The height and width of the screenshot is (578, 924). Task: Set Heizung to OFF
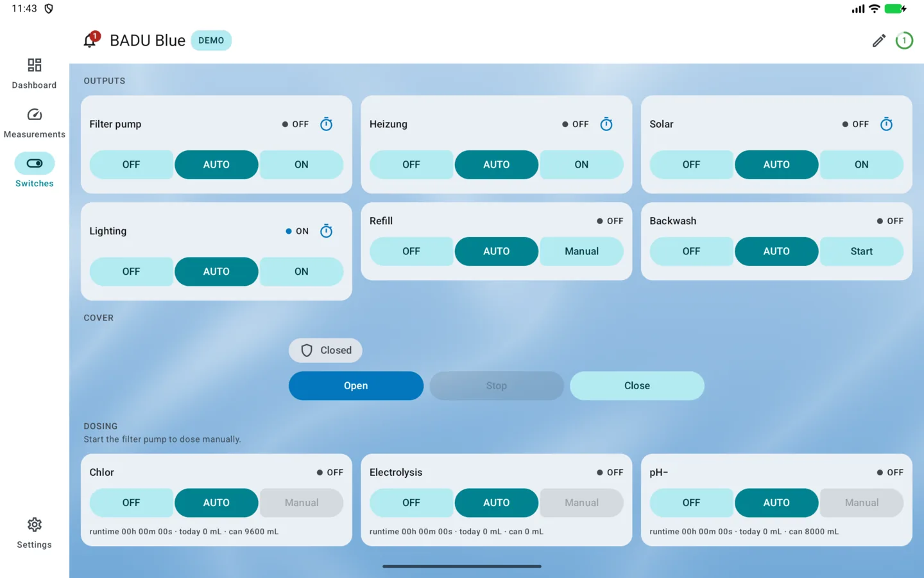tap(411, 164)
